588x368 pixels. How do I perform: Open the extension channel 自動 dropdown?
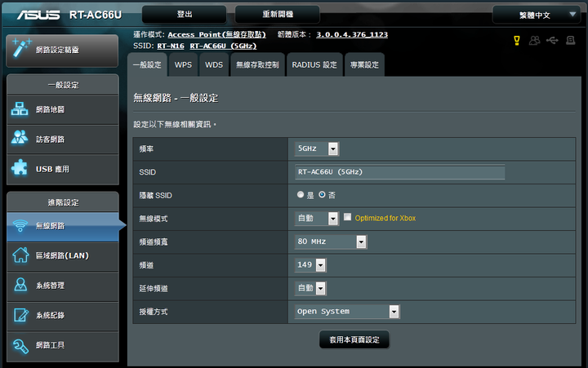point(310,288)
